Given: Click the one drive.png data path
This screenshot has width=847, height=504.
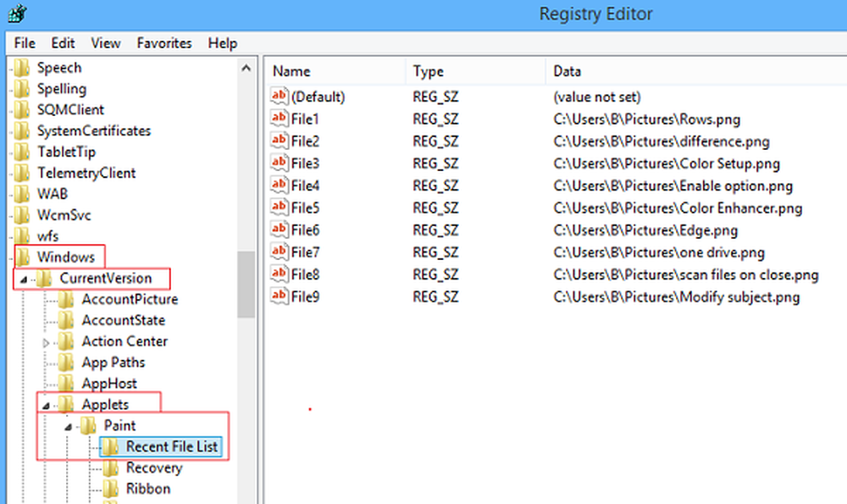Looking at the screenshot, I should [x=659, y=252].
